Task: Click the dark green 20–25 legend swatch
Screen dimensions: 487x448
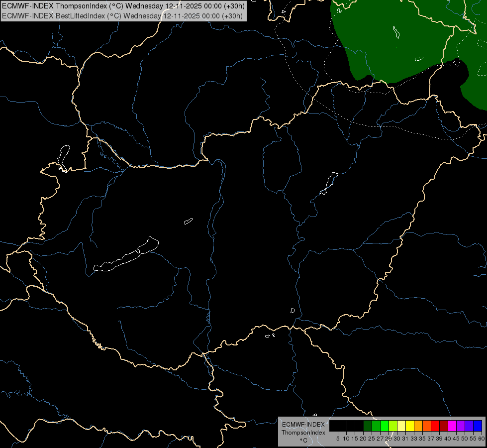Action: [368, 426]
